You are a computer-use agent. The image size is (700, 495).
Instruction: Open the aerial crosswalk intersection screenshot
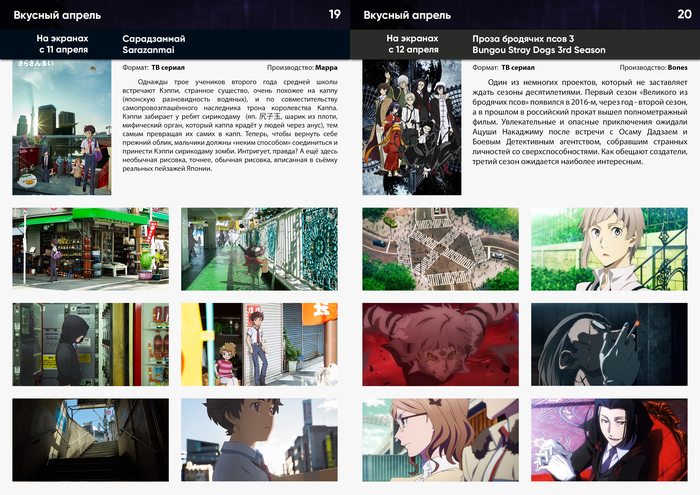441,249
